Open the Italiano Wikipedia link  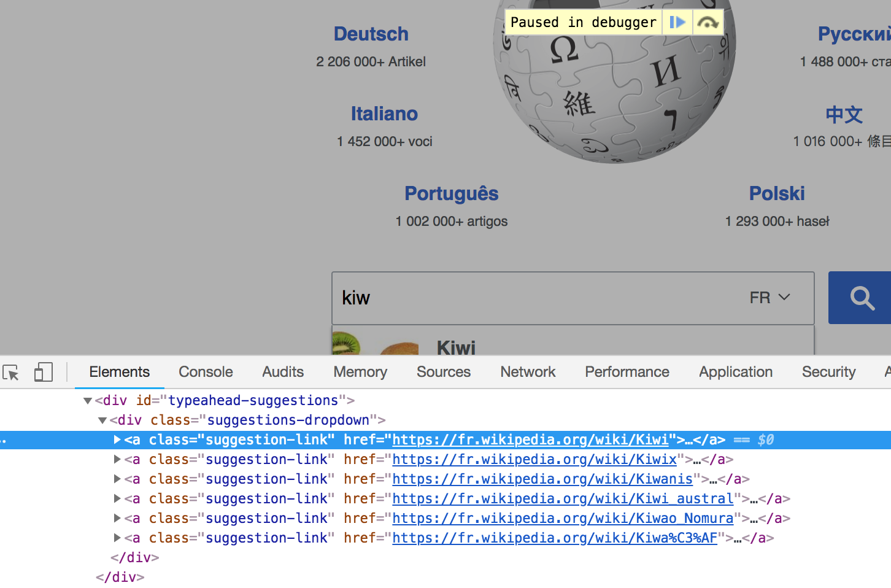pos(384,114)
